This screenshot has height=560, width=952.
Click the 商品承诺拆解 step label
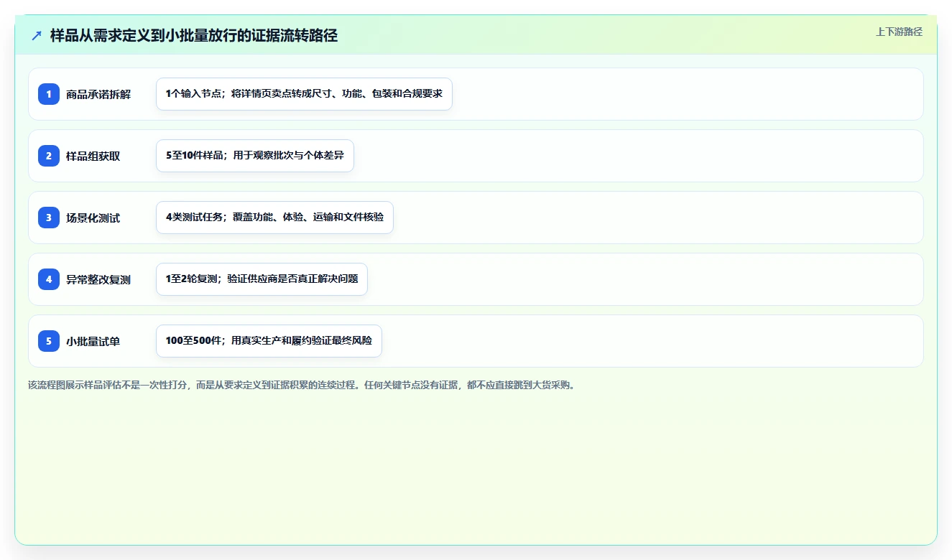pos(98,95)
